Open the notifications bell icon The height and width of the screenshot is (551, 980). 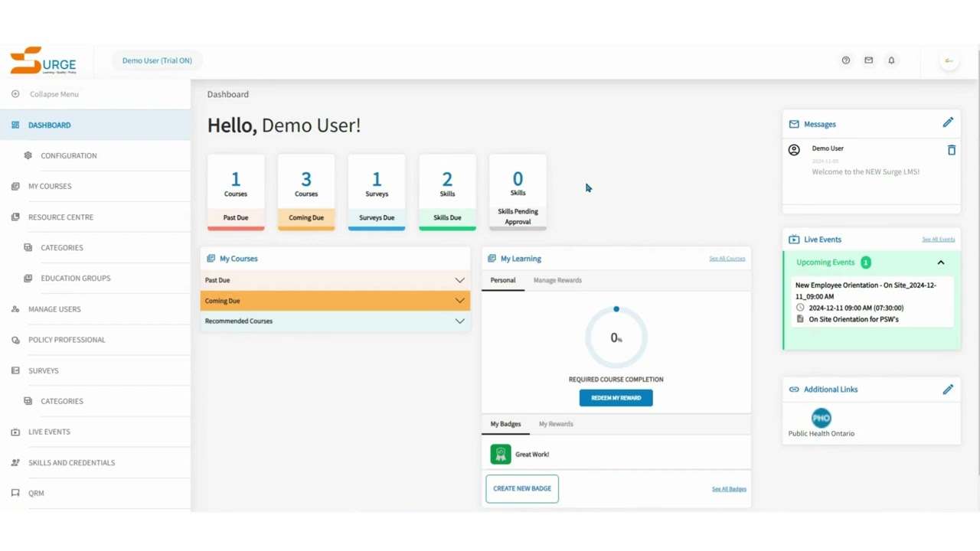(x=891, y=60)
